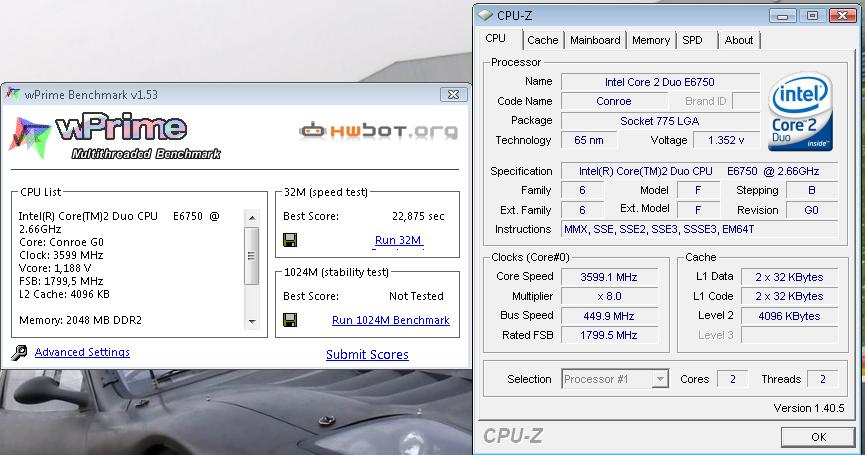The height and width of the screenshot is (455, 865).
Task: Click the Revision value G0
Action: [x=811, y=210]
